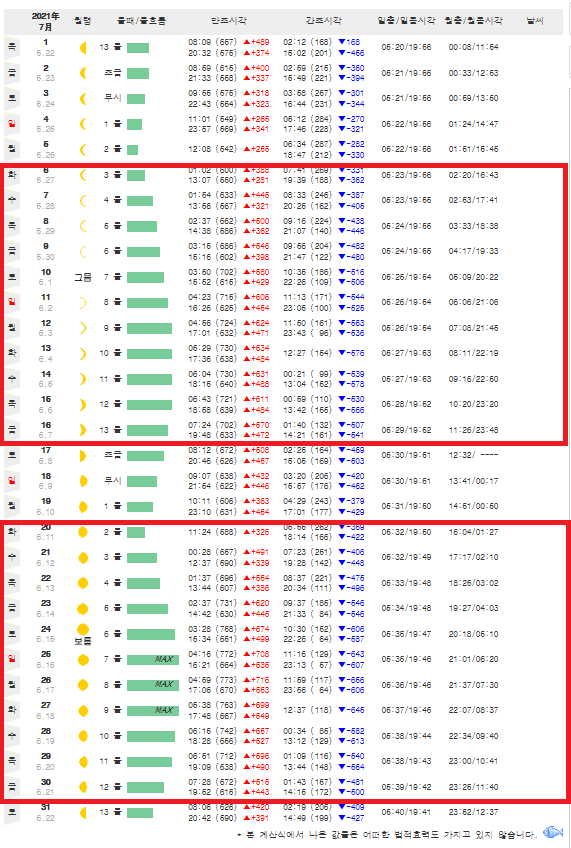
Task: Click the green tidal bar for July 12
Action: click(x=149, y=328)
